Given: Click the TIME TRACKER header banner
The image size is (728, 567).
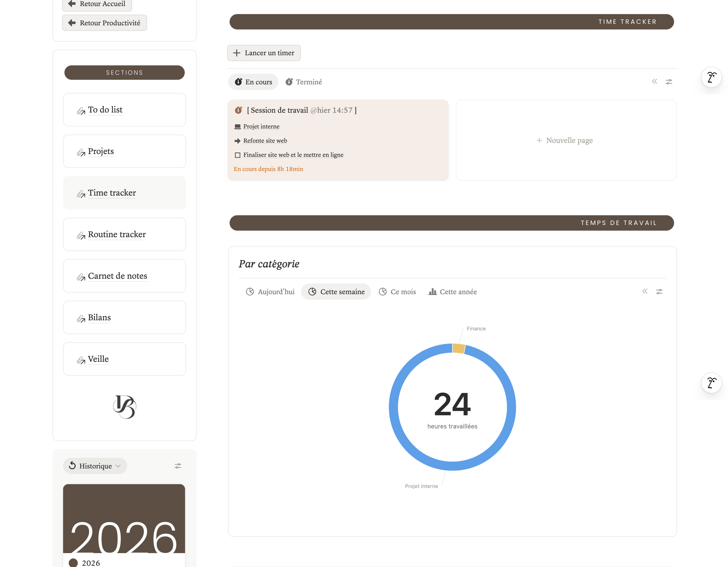Looking at the screenshot, I should pos(452,22).
